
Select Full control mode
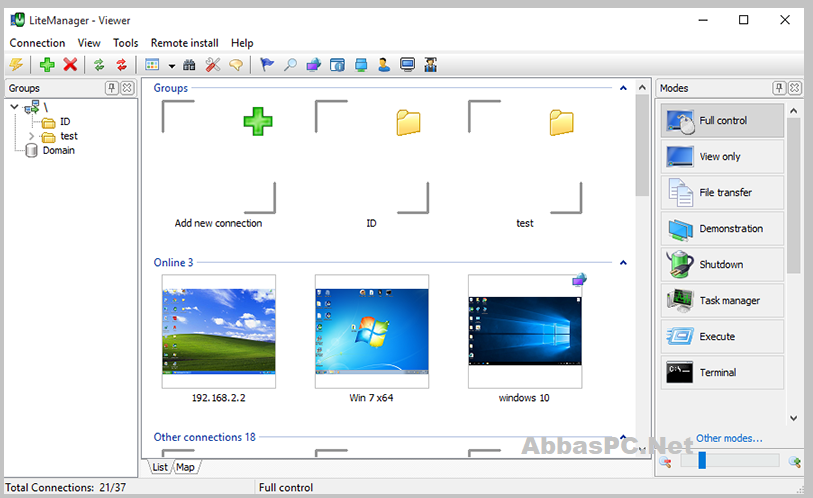(x=722, y=120)
